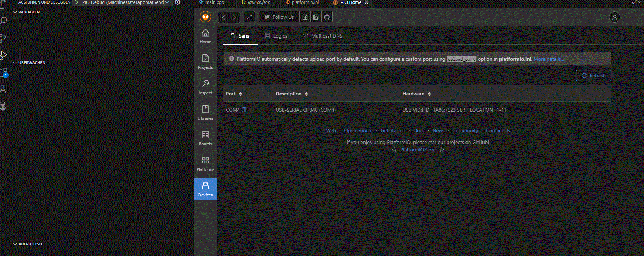Open the More details link
The width and height of the screenshot is (644, 256).
coord(549,59)
